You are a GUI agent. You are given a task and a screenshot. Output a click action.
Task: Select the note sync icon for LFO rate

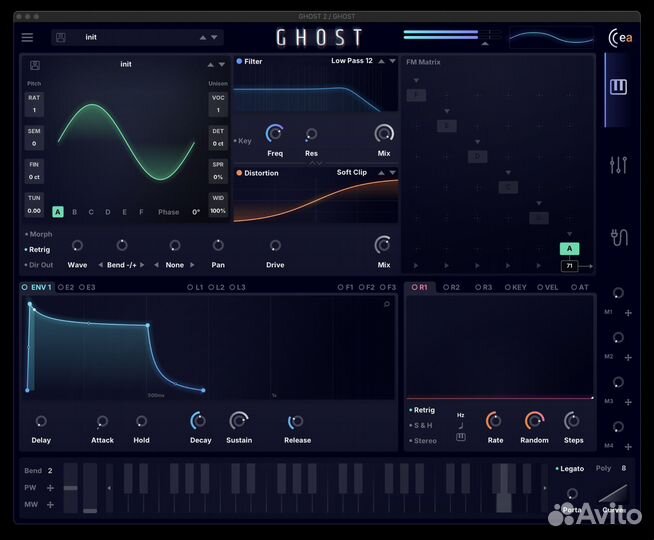tap(461, 425)
